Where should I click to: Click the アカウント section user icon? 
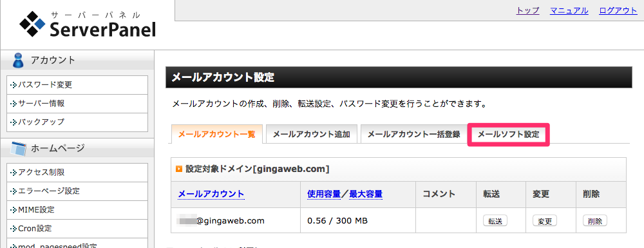click(18, 61)
